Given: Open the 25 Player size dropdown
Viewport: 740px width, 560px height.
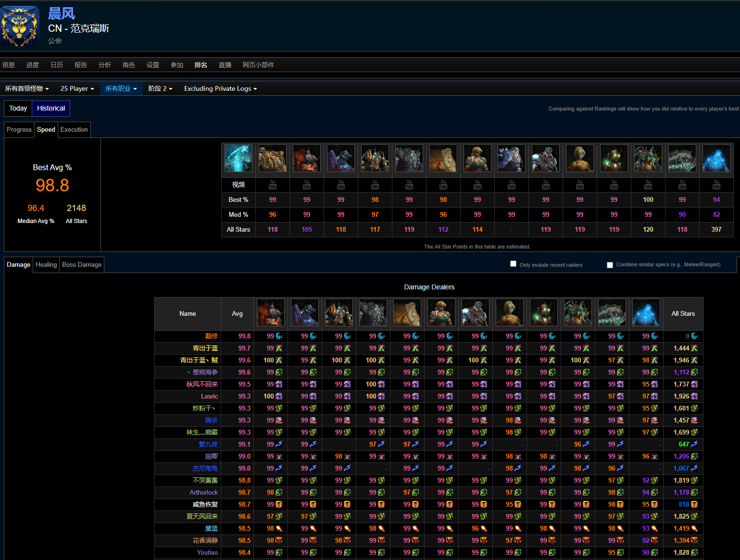Looking at the screenshot, I should pos(77,89).
